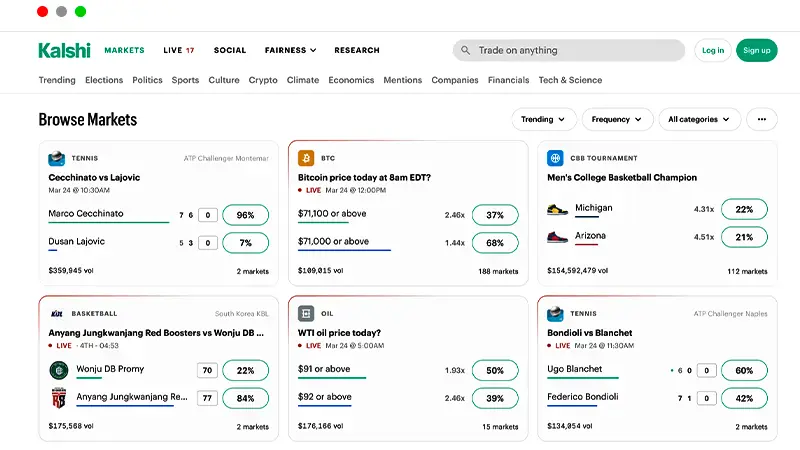Select the Financials category

click(x=509, y=80)
